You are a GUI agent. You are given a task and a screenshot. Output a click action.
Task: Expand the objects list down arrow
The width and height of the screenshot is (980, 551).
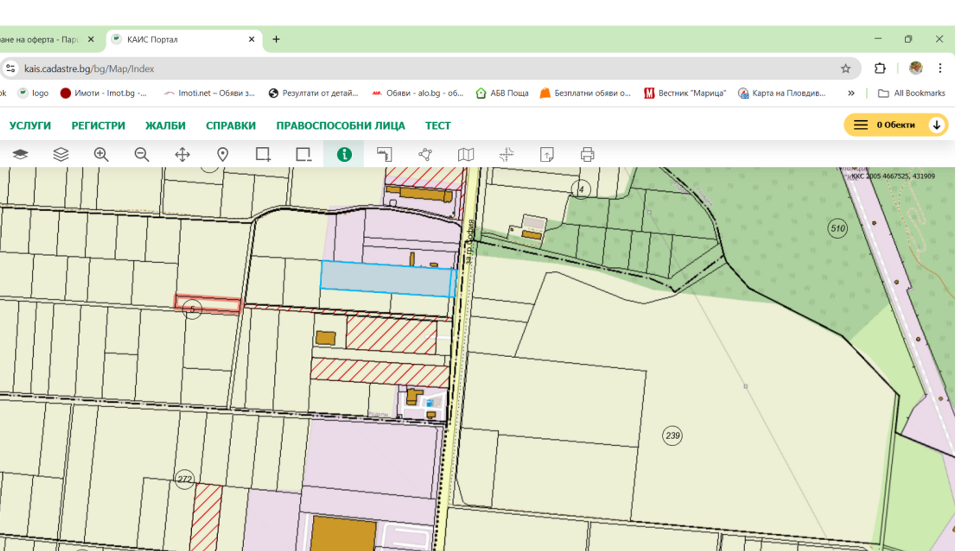pos(937,125)
